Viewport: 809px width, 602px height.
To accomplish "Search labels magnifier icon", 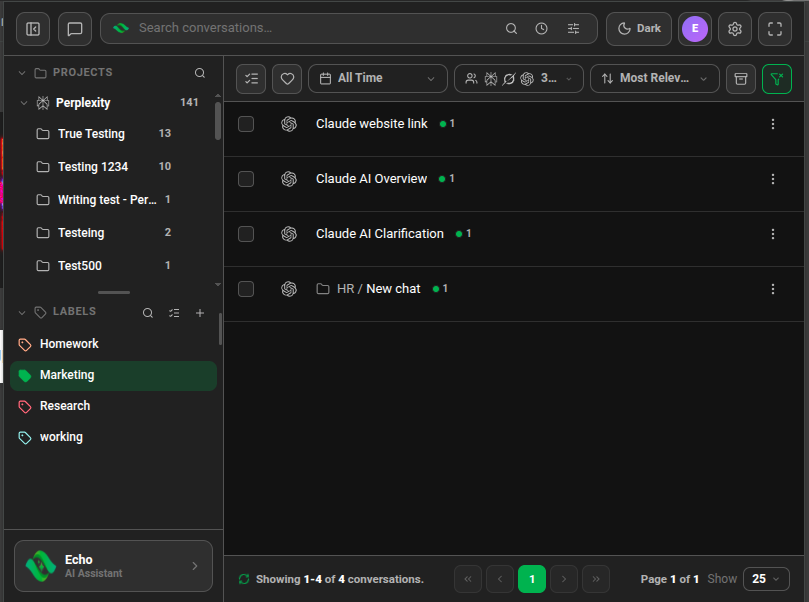I will [148, 313].
